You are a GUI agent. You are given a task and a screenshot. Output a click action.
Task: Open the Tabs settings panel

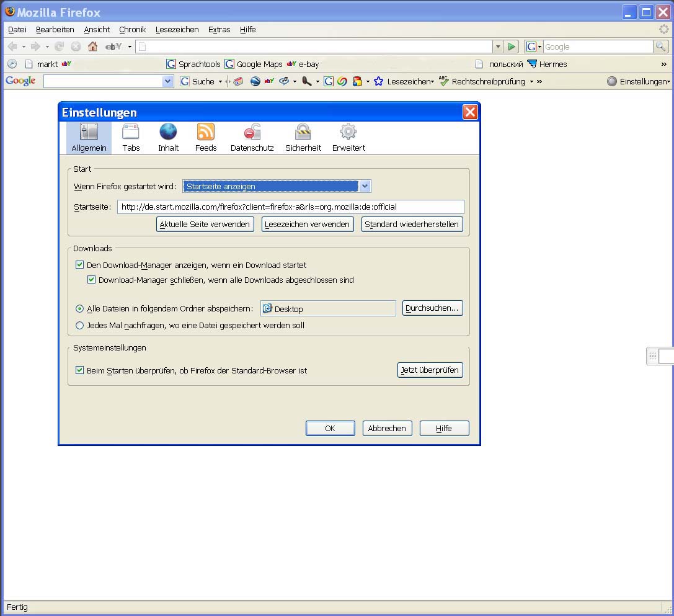(x=131, y=138)
